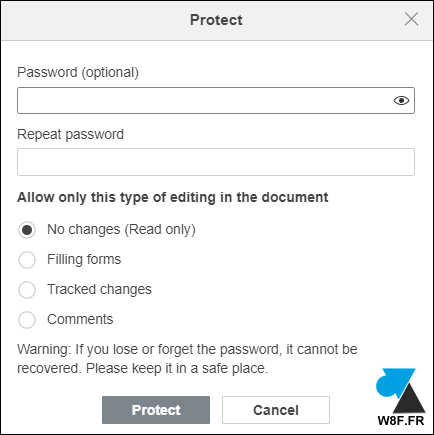Screen dimensions: 434x435
Task: Show password using the eye icon
Action: pyautogui.click(x=401, y=100)
